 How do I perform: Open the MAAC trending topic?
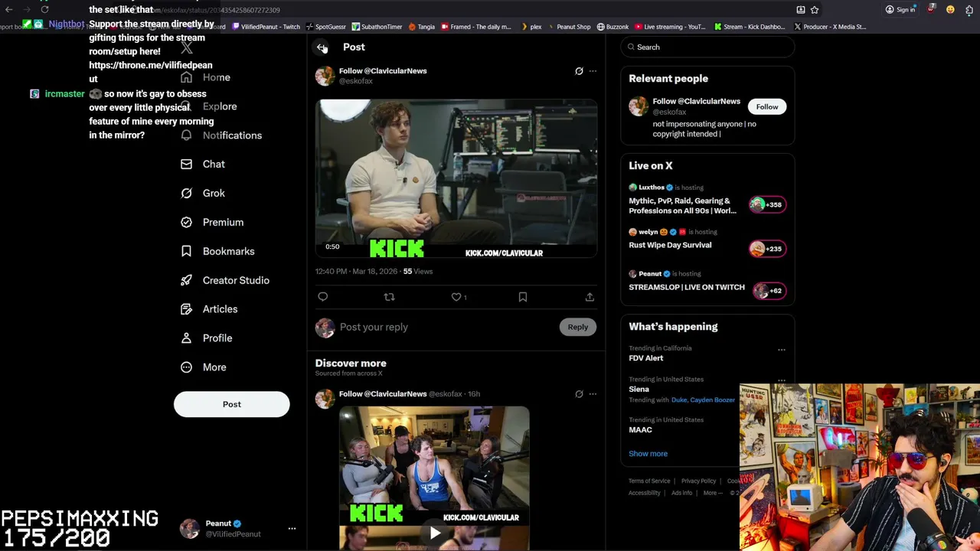coord(640,430)
